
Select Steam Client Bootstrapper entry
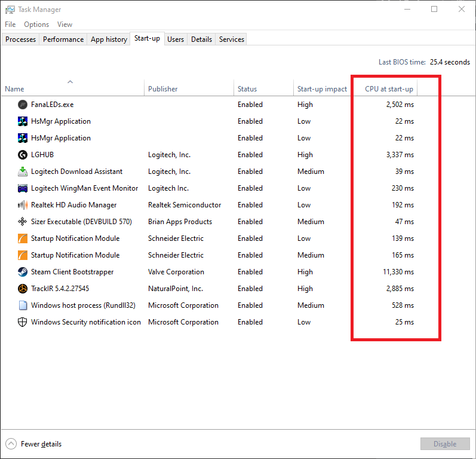pos(72,272)
